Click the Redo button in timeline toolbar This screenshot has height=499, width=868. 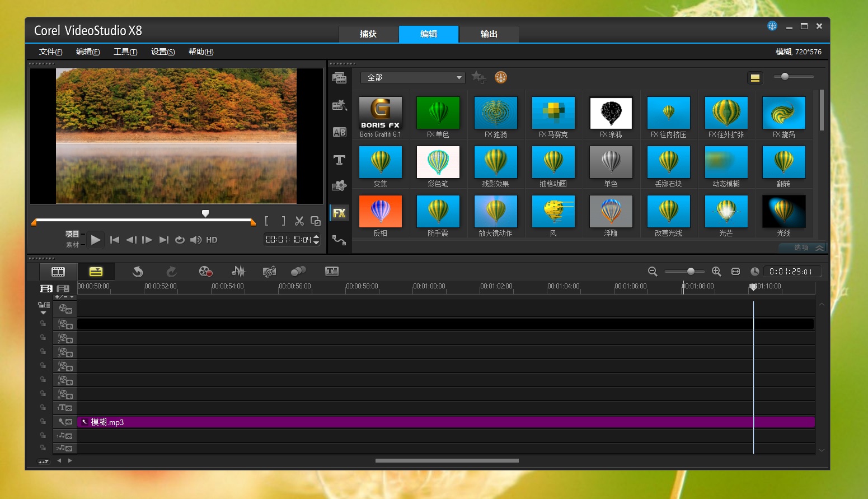pos(172,272)
